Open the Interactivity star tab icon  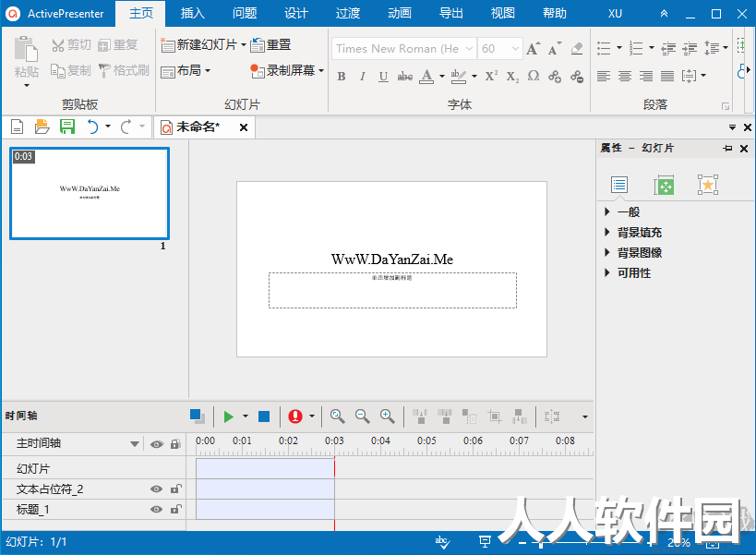point(708,186)
